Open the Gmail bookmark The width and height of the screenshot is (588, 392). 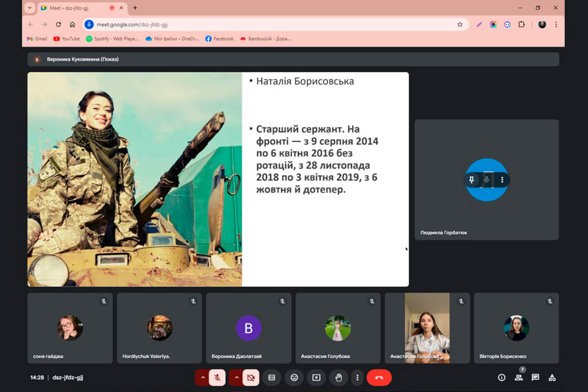click(37, 39)
